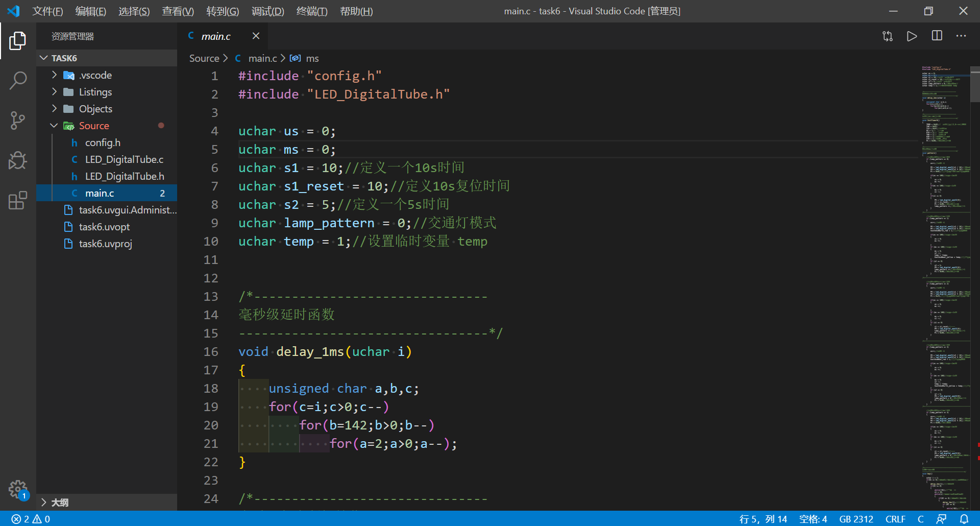
Task: Open the 终端(T) menu
Action: pyautogui.click(x=312, y=11)
